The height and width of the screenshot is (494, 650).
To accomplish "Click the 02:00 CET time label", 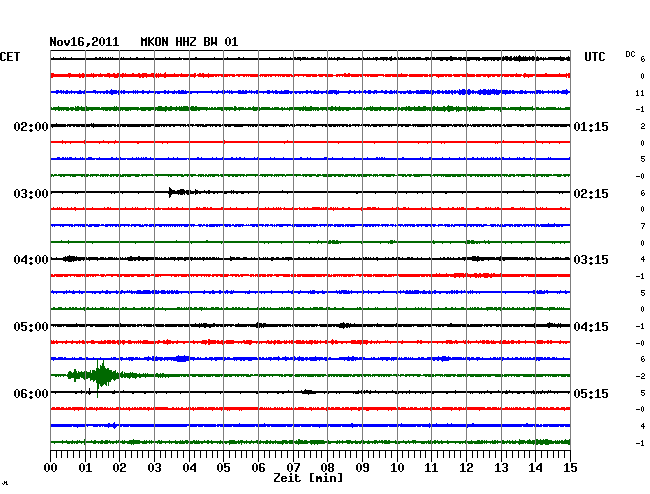I will point(31,126).
